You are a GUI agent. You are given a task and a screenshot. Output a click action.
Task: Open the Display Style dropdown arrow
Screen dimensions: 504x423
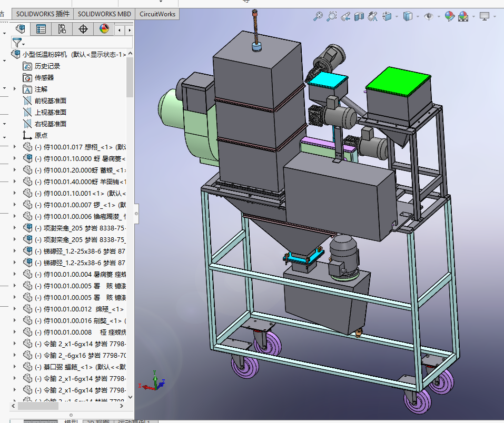(x=418, y=17)
